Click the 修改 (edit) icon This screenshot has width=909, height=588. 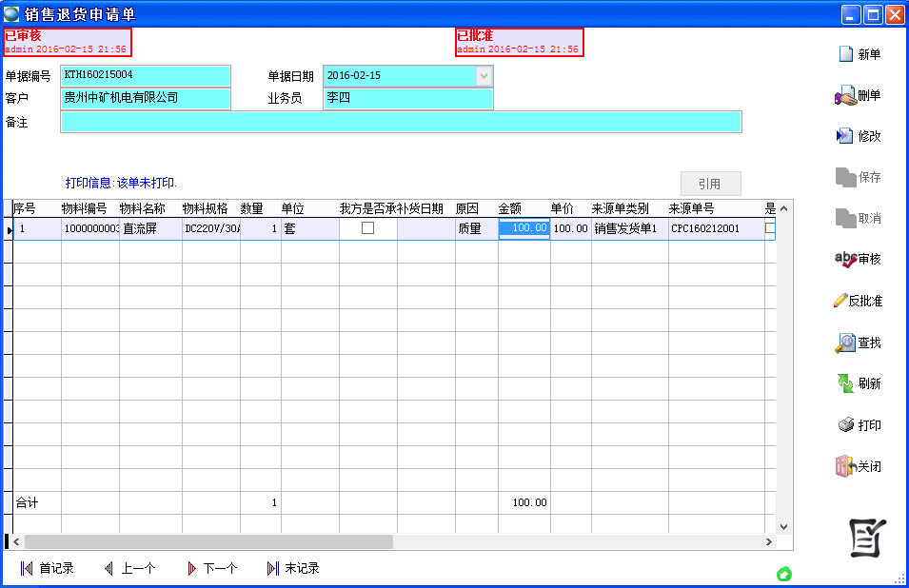[844, 136]
